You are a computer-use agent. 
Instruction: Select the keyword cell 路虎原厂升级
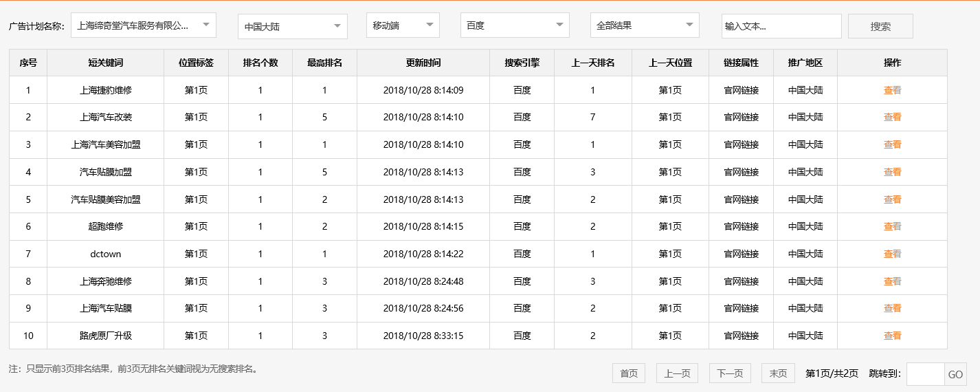coord(105,336)
